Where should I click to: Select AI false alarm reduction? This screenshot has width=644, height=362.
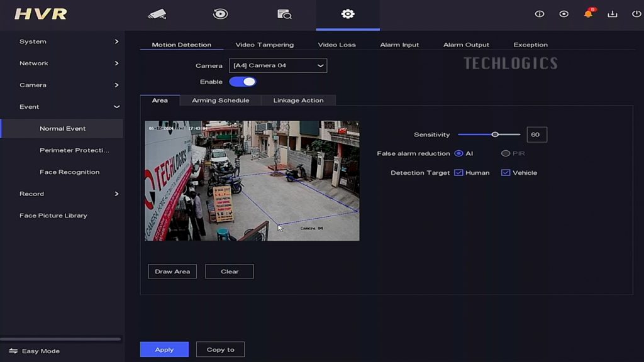458,153
